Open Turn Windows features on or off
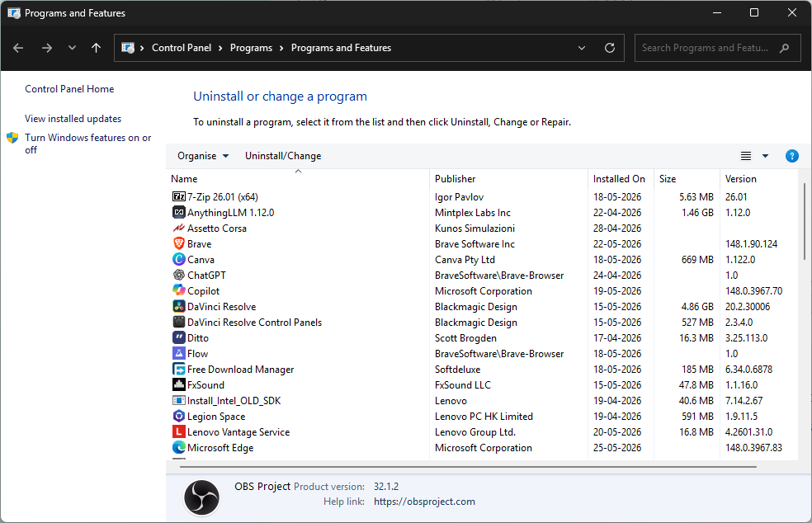The width and height of the screenshot is (812, 523). click(x=88, y=144)
